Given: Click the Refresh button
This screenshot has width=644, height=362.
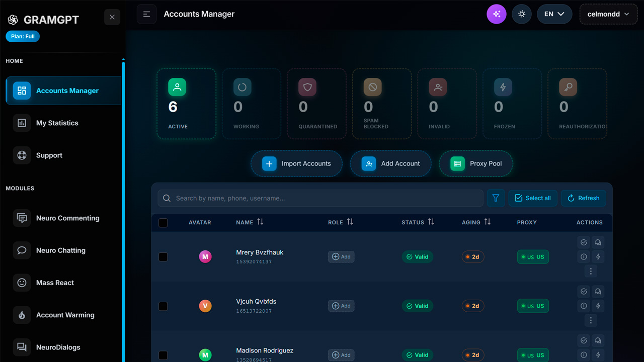Looking at the screenshot, I should [584, 198].
